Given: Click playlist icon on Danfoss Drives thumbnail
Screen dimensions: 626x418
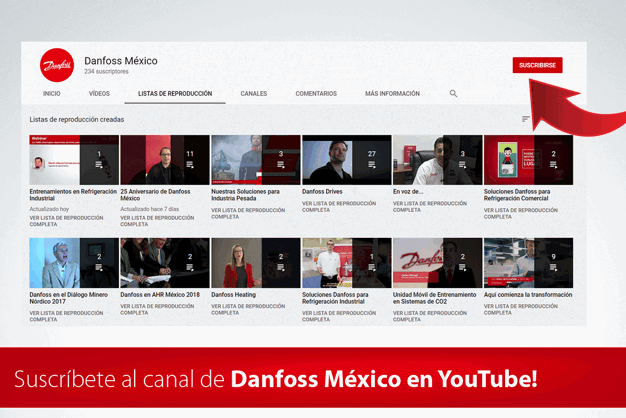Looking at the screenshot, I should click(x=372, y=164).
